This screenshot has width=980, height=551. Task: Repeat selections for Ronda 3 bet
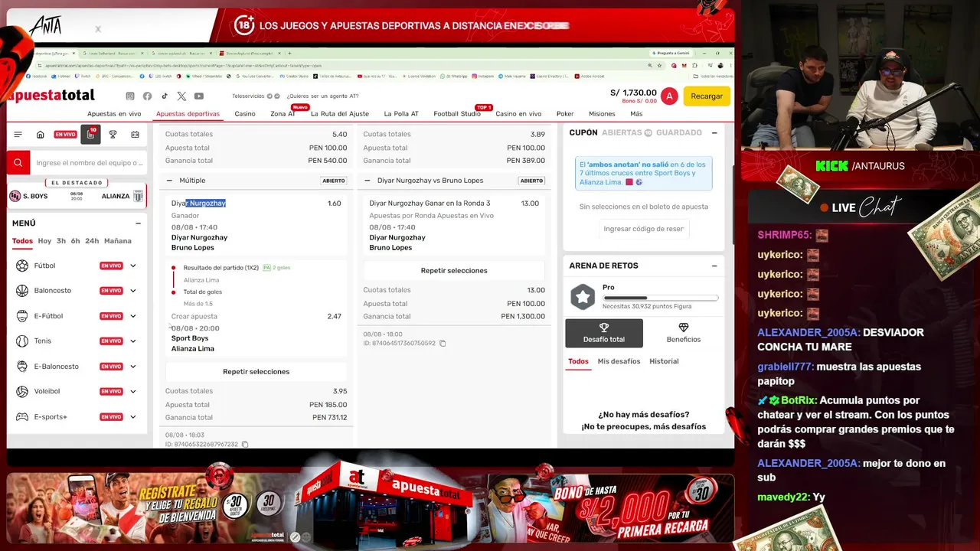(x=454, y=271)
